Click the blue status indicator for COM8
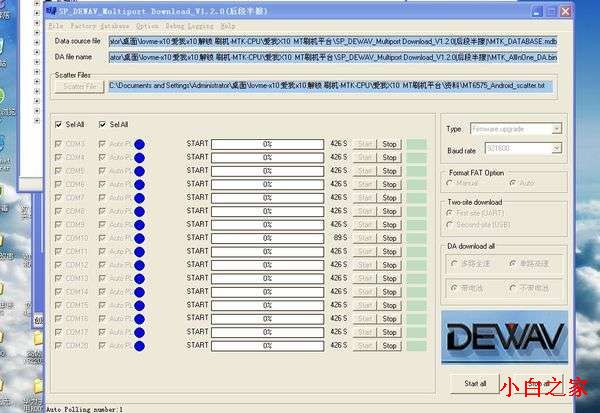Image resolution: width=600 pixels, height=413 pixels. click(x=139, y=211)
